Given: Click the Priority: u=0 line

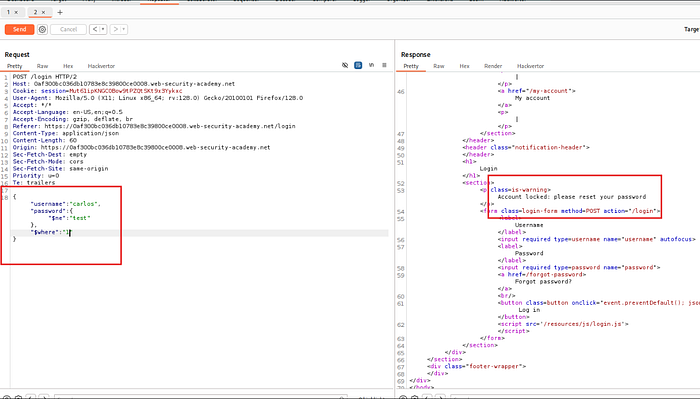Looking at the screenshot, I should (x=36, y=176).
